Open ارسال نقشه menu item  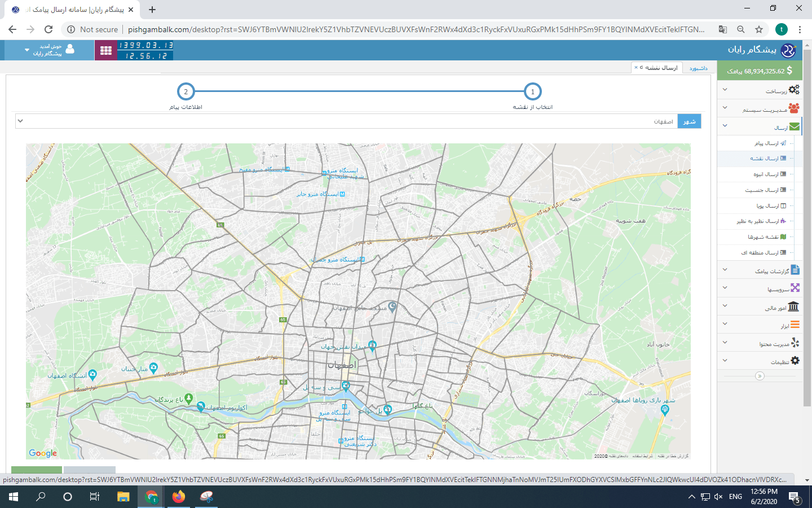pos(768,159)
